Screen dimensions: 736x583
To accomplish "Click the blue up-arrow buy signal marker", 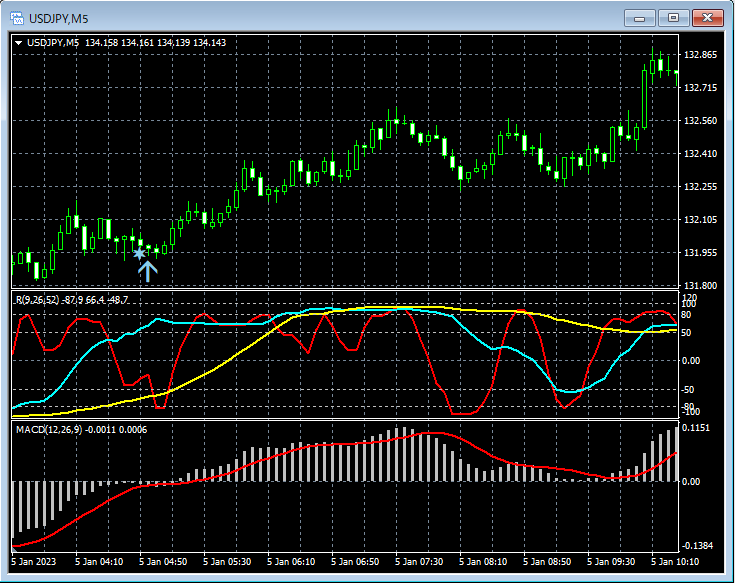I will pos(147,270).
